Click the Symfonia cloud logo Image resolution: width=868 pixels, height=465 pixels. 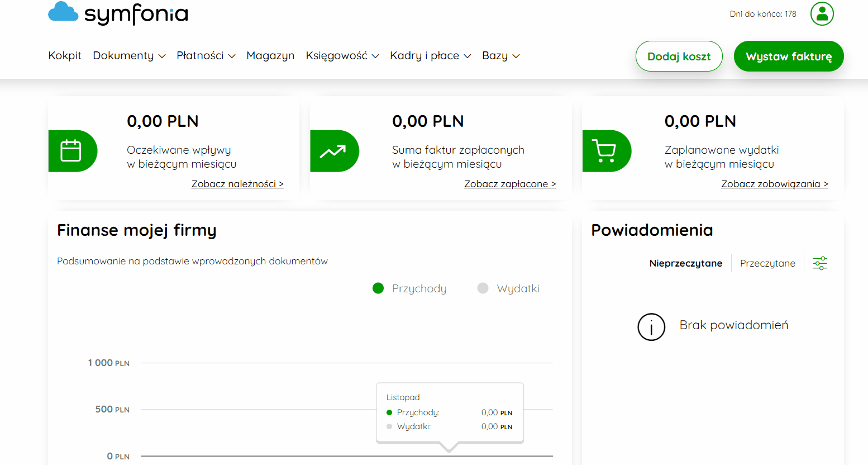click(63, 12)
